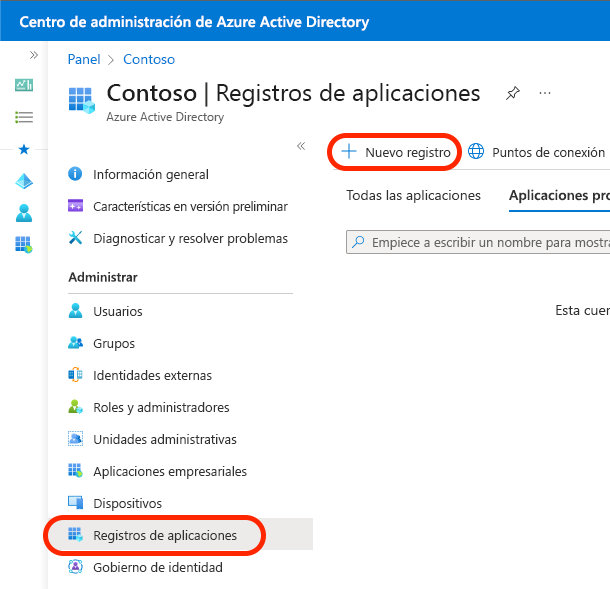
Task: Focus the application name search field
Action: click(478, 242)
